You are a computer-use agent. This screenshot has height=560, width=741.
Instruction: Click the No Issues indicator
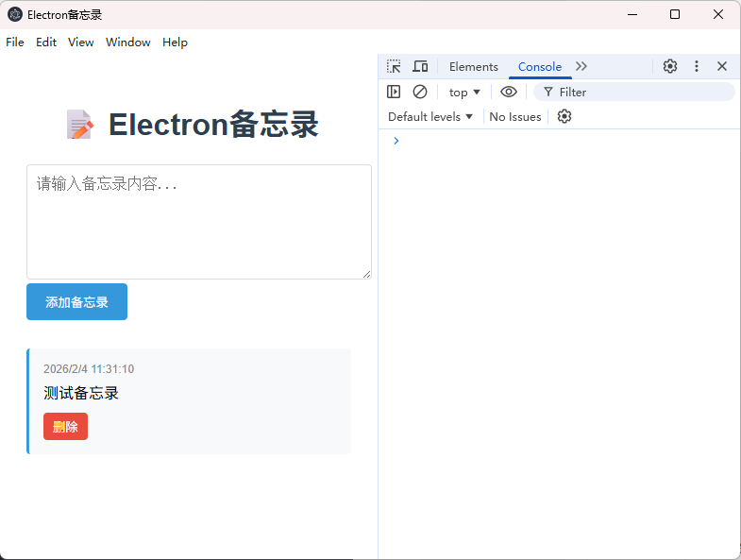click(515, 117)
